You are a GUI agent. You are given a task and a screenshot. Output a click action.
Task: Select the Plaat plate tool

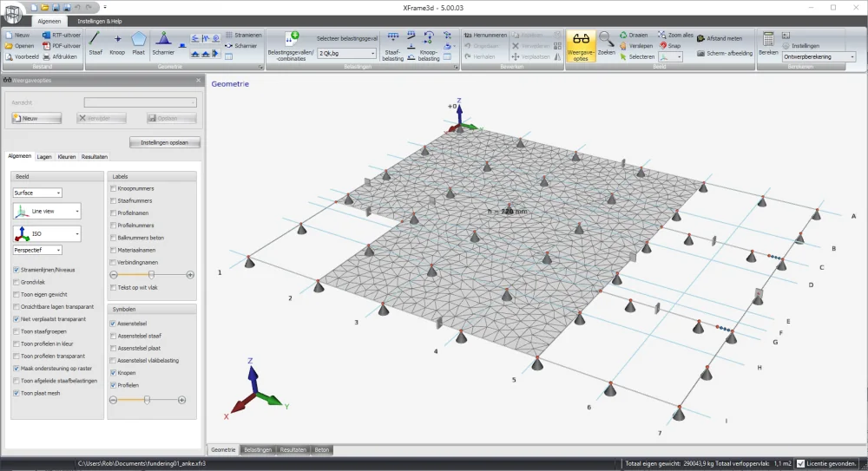pyautogui.click(x=138, y=43)
